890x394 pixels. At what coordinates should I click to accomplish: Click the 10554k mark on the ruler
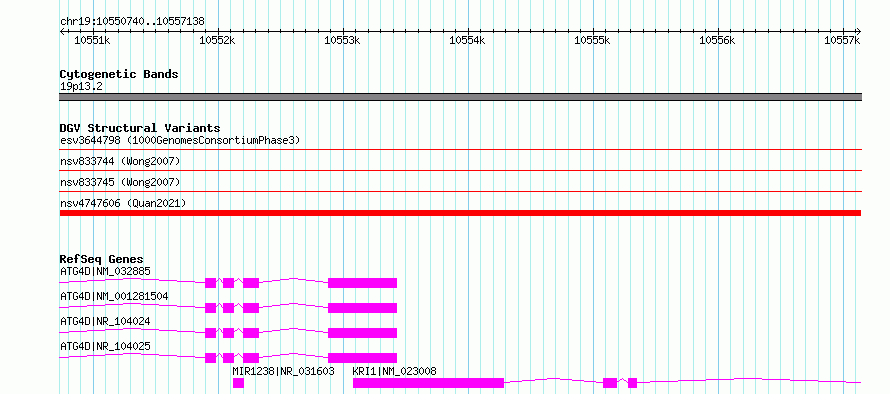coord(467,40)
